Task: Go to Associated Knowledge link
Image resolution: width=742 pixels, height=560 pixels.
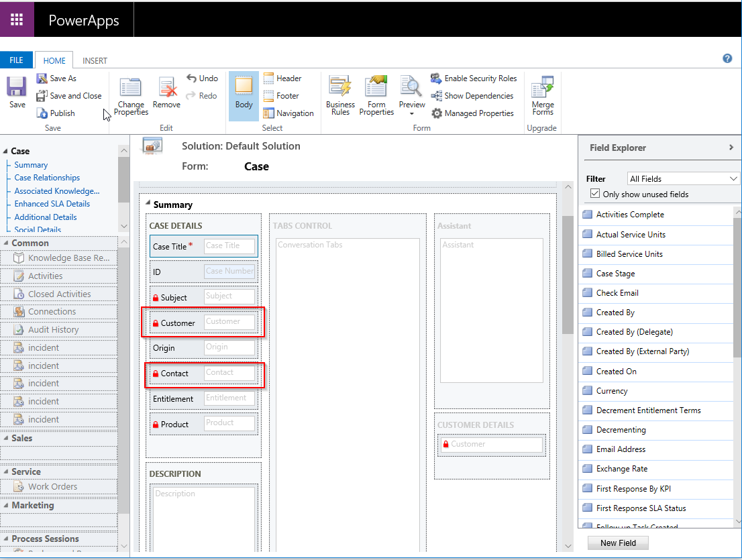Action: pyautogui.click(x=57, y=191)
